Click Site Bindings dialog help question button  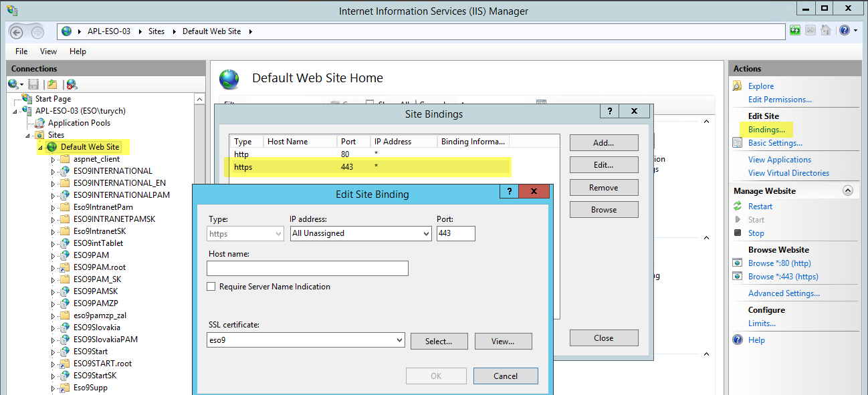pyautogui.click(x=610, y=112)
